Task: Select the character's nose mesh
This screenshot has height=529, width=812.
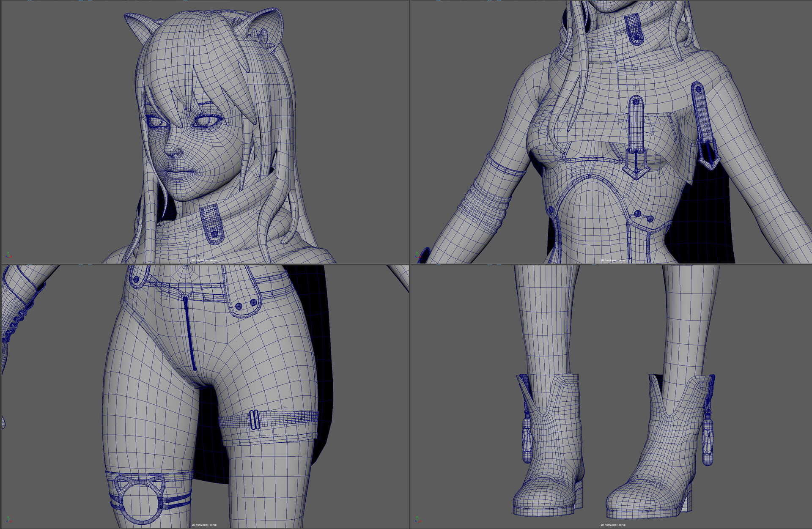Action: tap(170, 149)
